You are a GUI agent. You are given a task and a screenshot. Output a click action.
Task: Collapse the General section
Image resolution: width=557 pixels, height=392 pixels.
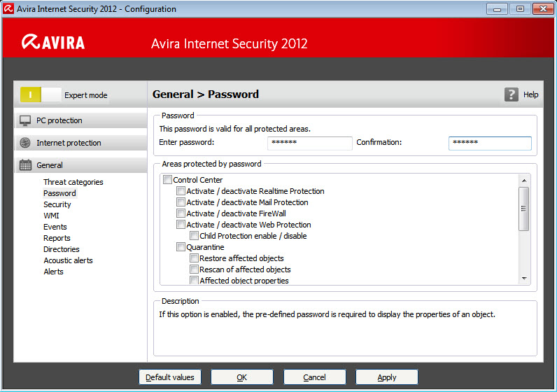(x=81, y=165)
